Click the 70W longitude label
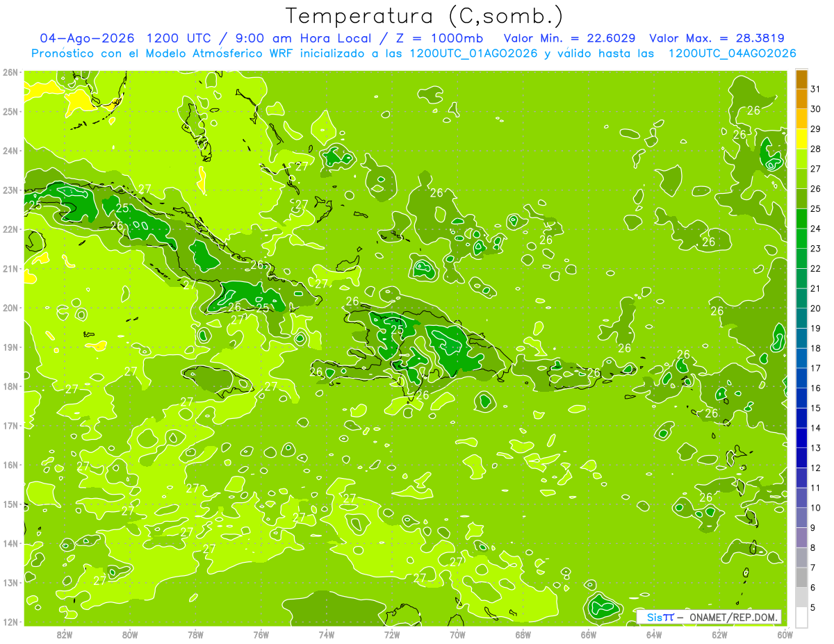Image resolution: width=834 pixels, height=644 pixels. click(457, 634)
